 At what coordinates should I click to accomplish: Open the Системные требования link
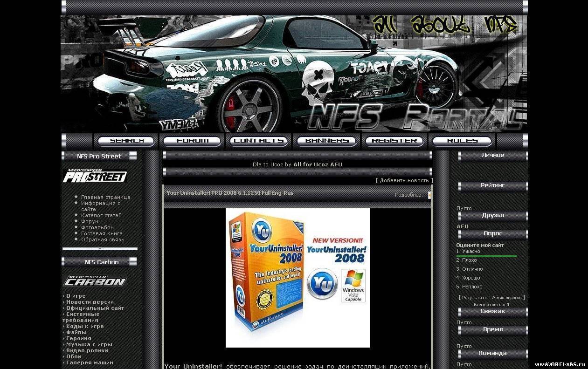81,317
